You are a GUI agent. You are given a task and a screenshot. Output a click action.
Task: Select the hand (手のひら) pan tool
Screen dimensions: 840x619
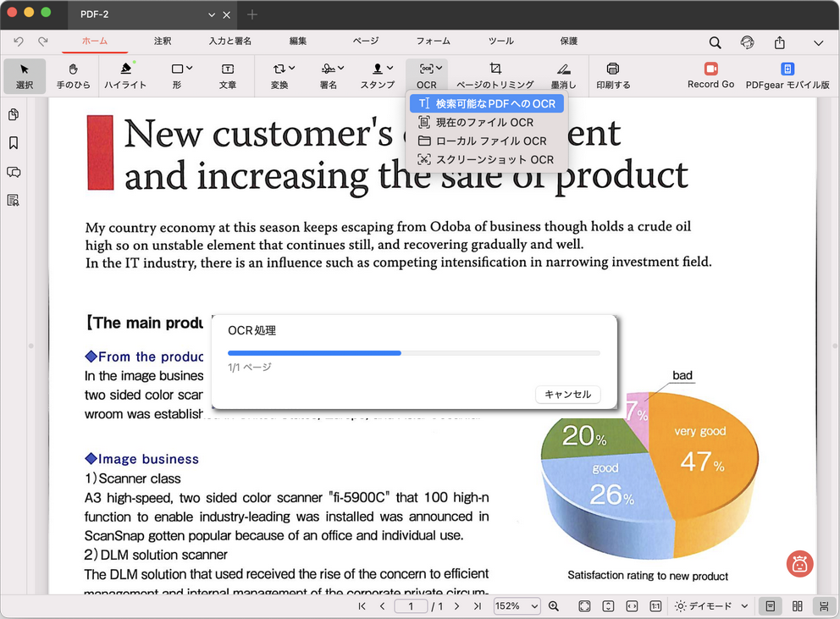(73, 75)
